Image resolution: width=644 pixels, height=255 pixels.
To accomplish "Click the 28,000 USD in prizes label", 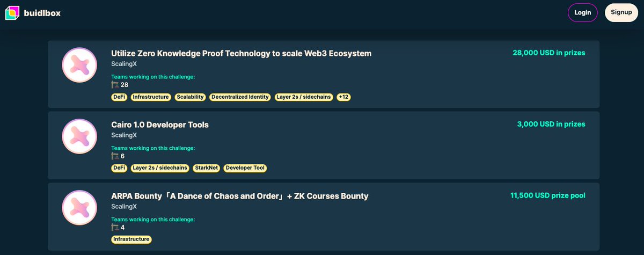I will click(x=549, y=53).
